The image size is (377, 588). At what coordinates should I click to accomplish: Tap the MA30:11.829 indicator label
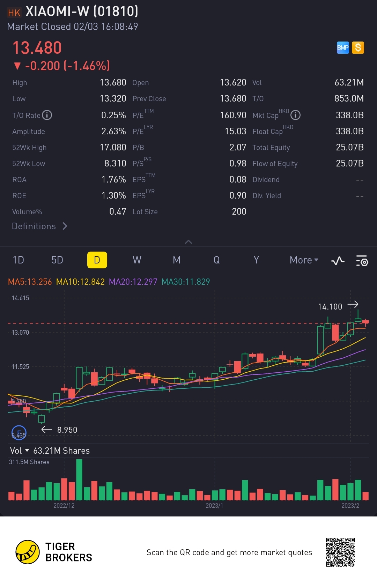click(186, 282)
